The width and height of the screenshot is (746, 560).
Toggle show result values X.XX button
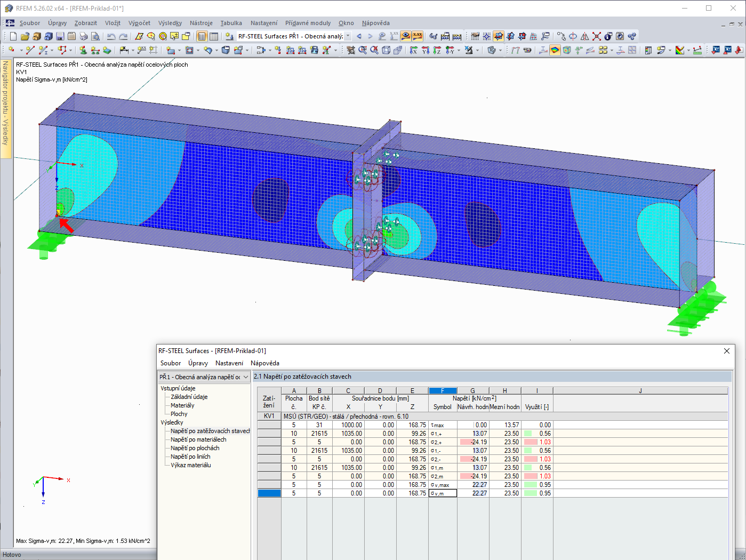pos(418,36)
